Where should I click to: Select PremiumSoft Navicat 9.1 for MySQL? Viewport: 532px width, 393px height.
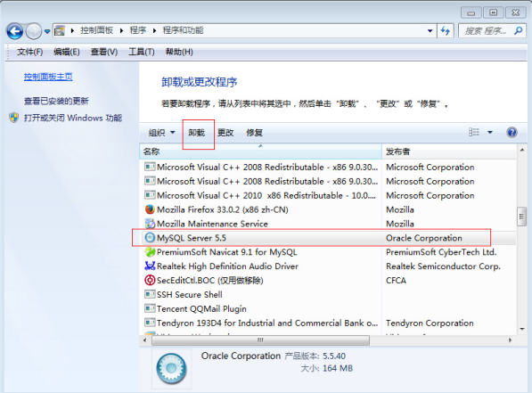point(226,252)
